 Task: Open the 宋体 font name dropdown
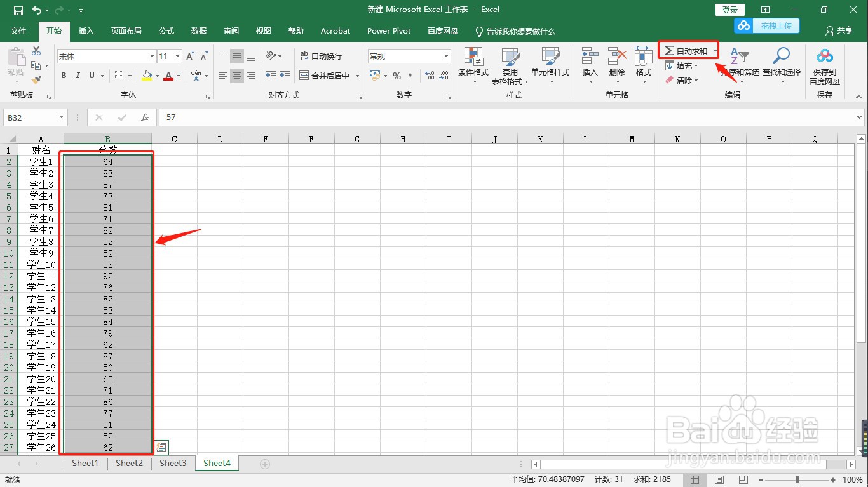pos(152,57)
